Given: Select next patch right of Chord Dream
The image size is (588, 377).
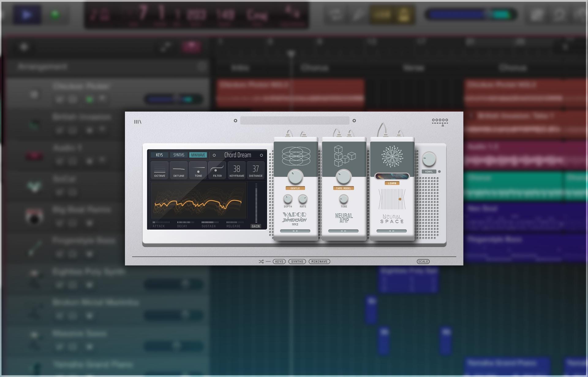Looking at the screenshot, I should 261,155.
